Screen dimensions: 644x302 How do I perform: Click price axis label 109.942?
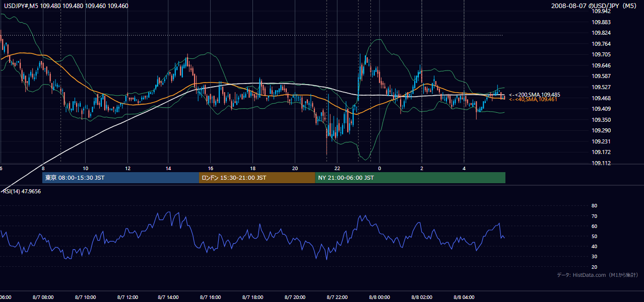[602, 11]
